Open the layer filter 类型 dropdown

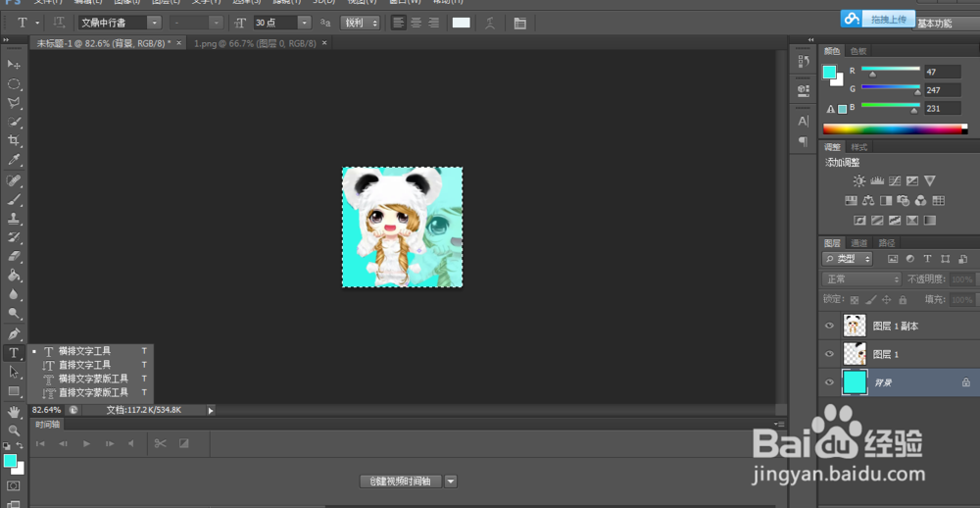click(848, 258)
